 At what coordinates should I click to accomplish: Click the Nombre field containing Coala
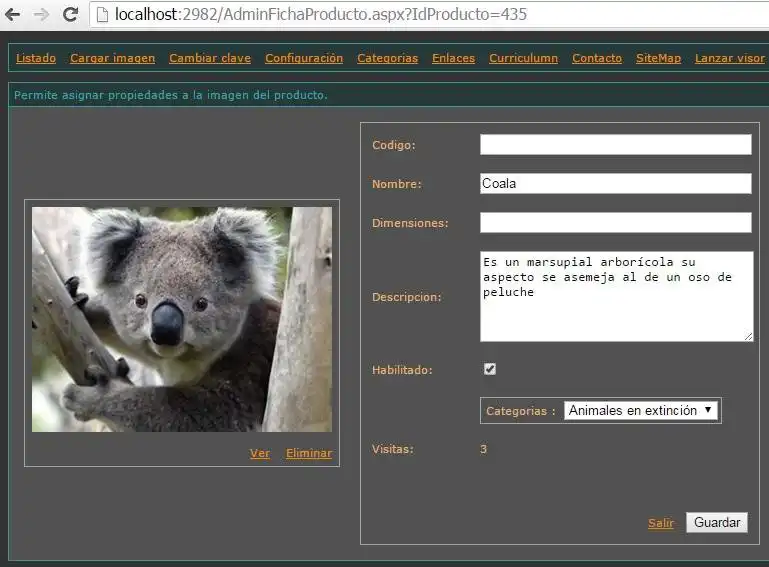615,183
